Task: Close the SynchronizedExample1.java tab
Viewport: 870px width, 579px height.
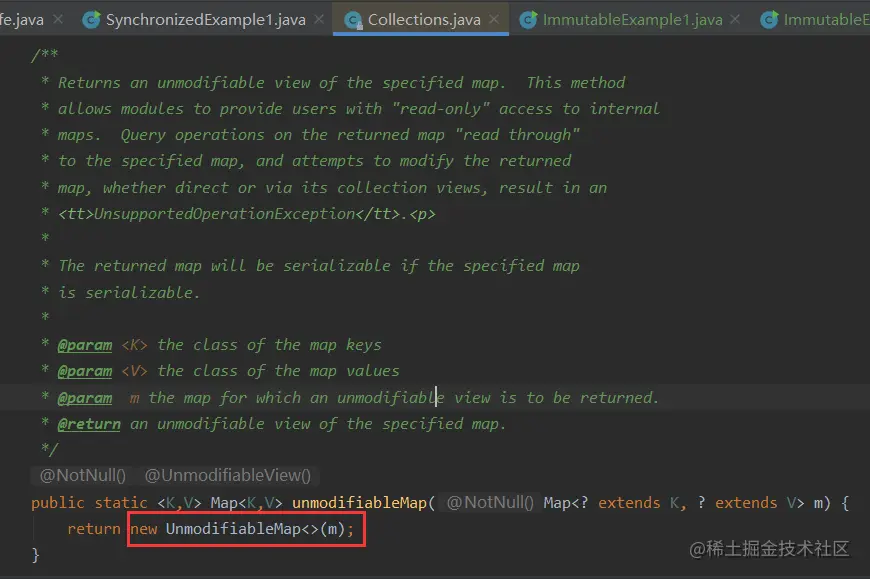Action: [319, 19]
